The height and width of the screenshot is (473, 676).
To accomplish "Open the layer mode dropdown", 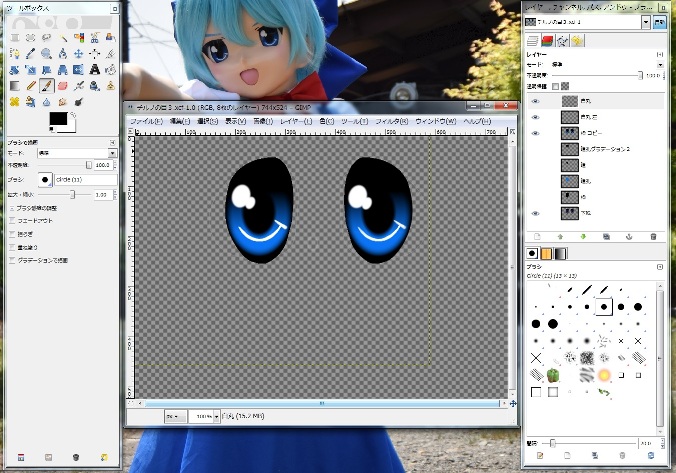I will point(660,65).
